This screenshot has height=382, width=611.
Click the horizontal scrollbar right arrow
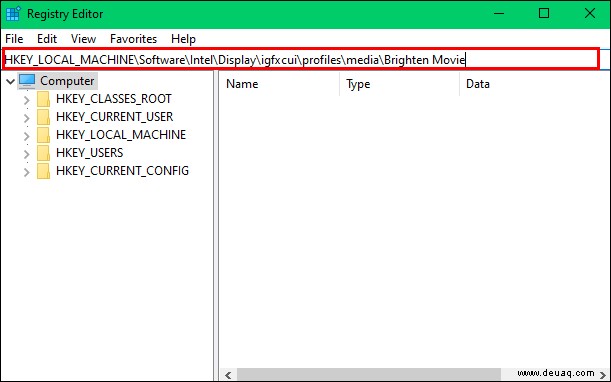[x=602, y=375]
